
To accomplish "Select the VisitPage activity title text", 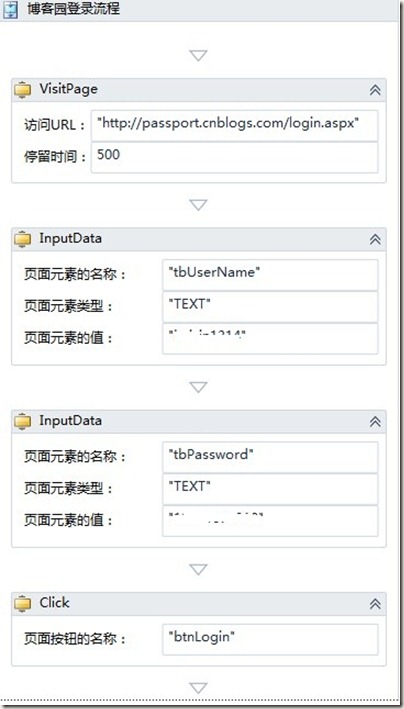I will coord(68,89).
